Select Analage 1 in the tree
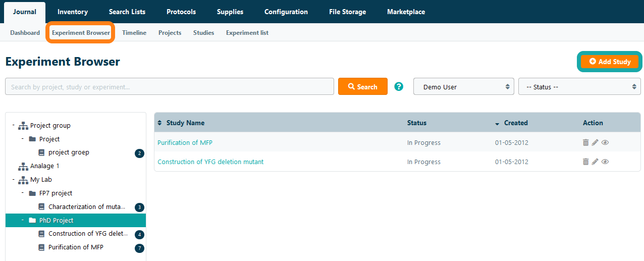Screen dimensions: 644x261 click(44, 166)
